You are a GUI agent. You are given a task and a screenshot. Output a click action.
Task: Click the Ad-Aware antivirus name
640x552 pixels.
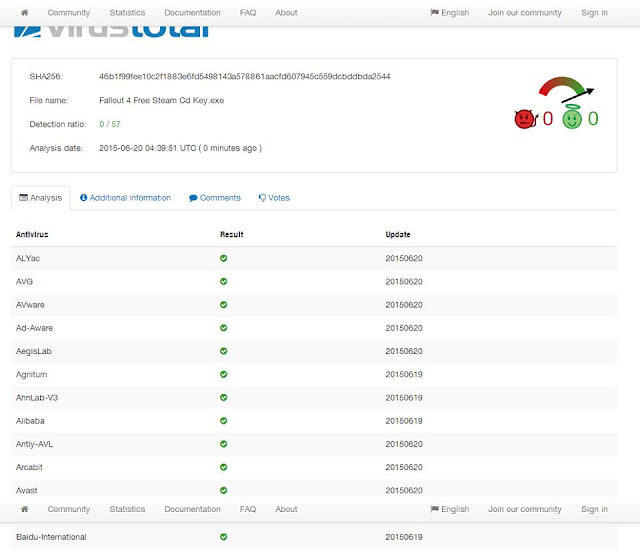pos(34,328)
